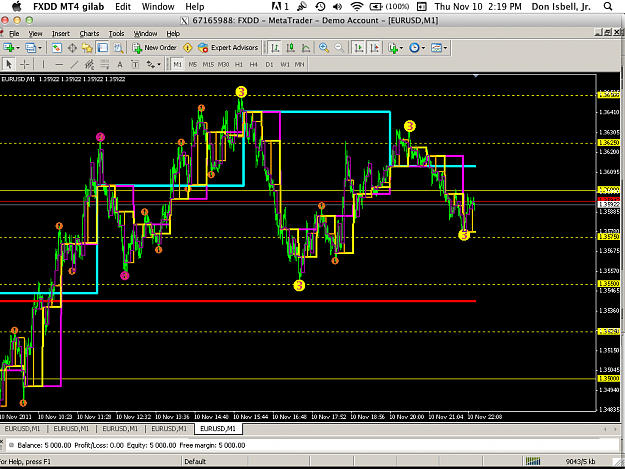Image resolution: width=625 pixels, height=469 pixels.
Task: Toggle the Expert Advisors button
Action: coord(228,48)
